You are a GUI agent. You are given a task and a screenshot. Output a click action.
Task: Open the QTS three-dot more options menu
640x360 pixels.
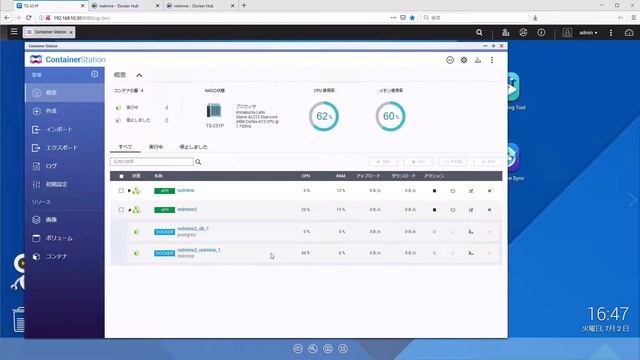point(611,32)
